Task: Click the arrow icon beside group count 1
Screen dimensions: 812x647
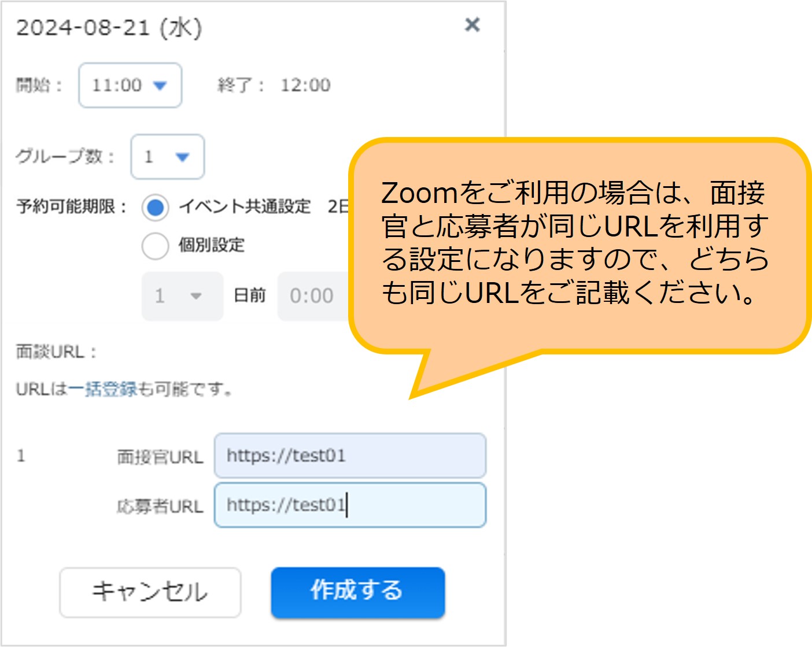Action: pos(182,157)
